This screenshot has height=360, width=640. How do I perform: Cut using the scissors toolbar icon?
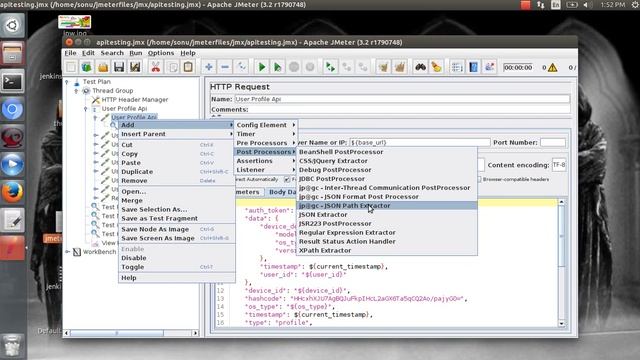pos(156,67)
